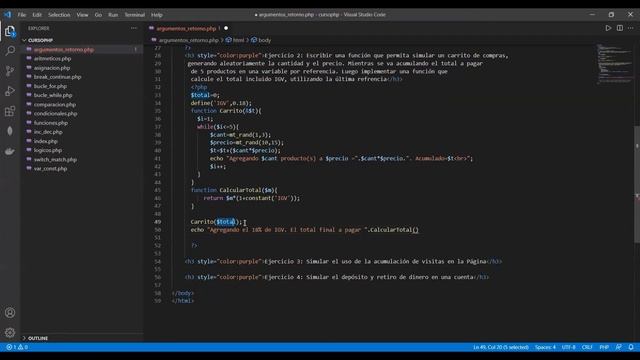Open bucle_while.php file
Viewport: 640px width, 360px height.
coord(53,95)
